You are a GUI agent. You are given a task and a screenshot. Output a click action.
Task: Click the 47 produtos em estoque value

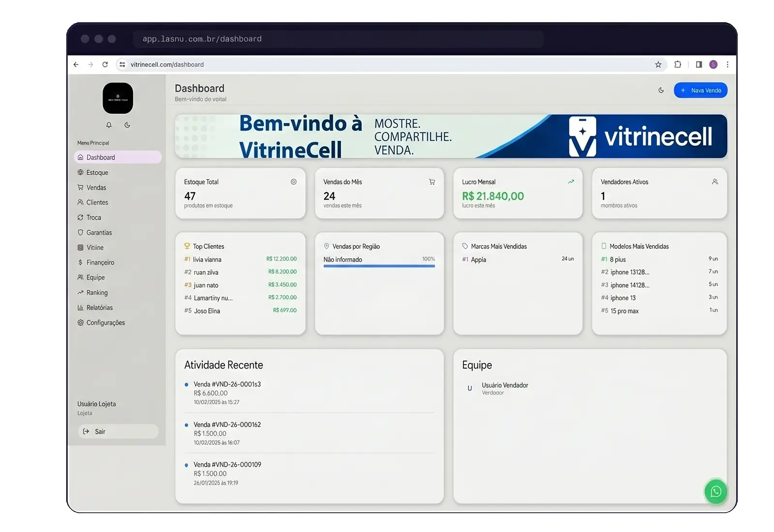click(x=190, y=196)
